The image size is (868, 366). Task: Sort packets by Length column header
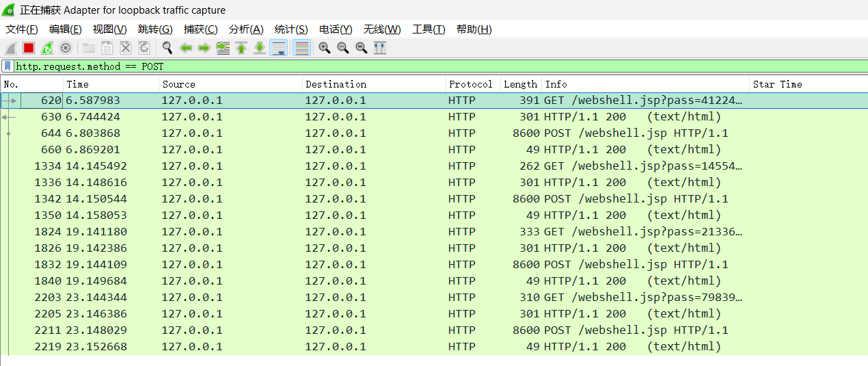(519, 84)
